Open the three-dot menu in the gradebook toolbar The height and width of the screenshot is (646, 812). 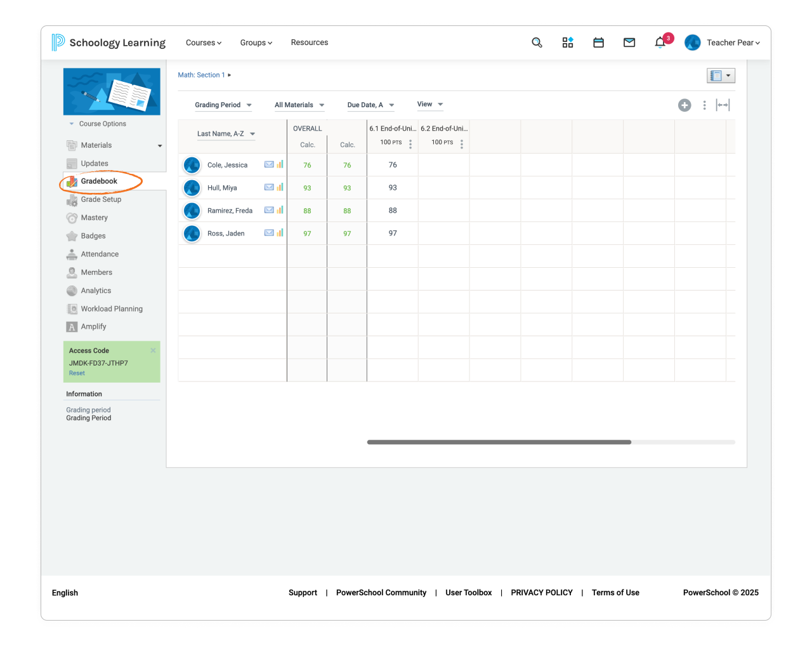pyautogui.click(x=704, y=105)
